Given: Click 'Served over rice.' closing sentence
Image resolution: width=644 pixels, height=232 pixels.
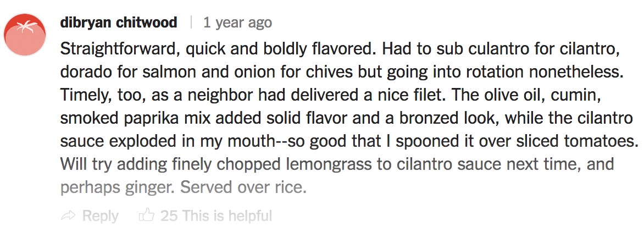Looking at the screenshot, I should point(243,187).
